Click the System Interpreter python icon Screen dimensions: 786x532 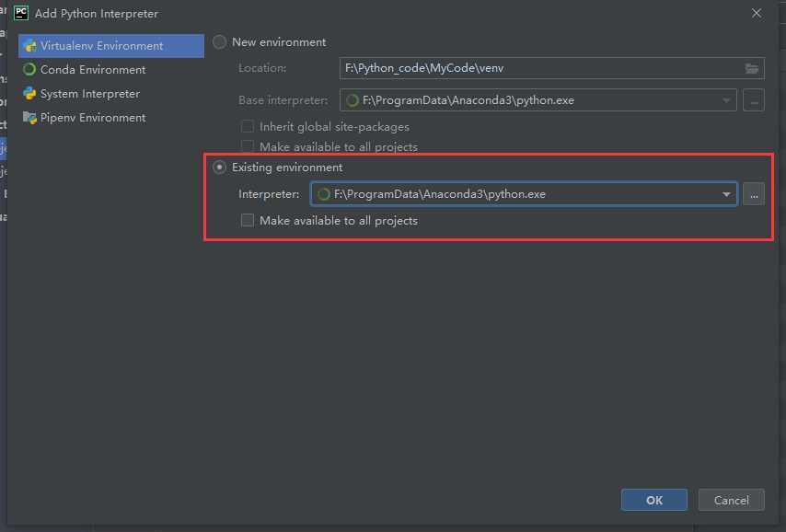29,94
